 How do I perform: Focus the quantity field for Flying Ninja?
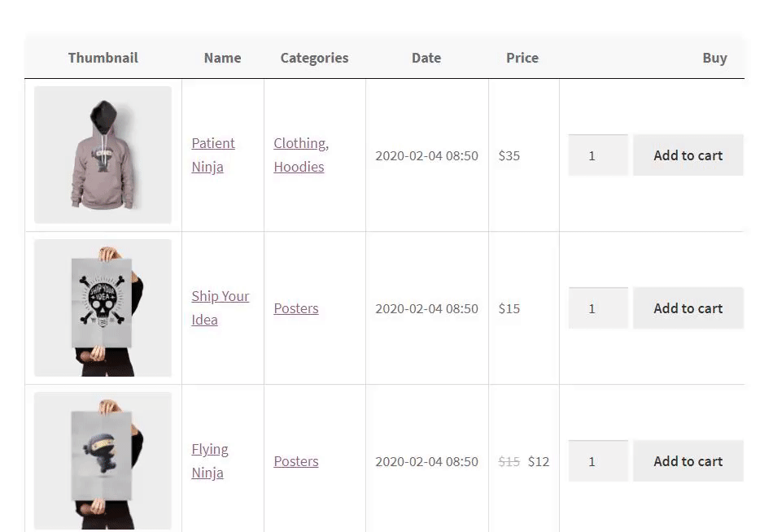pyautogui.click(x=598, y=460)
